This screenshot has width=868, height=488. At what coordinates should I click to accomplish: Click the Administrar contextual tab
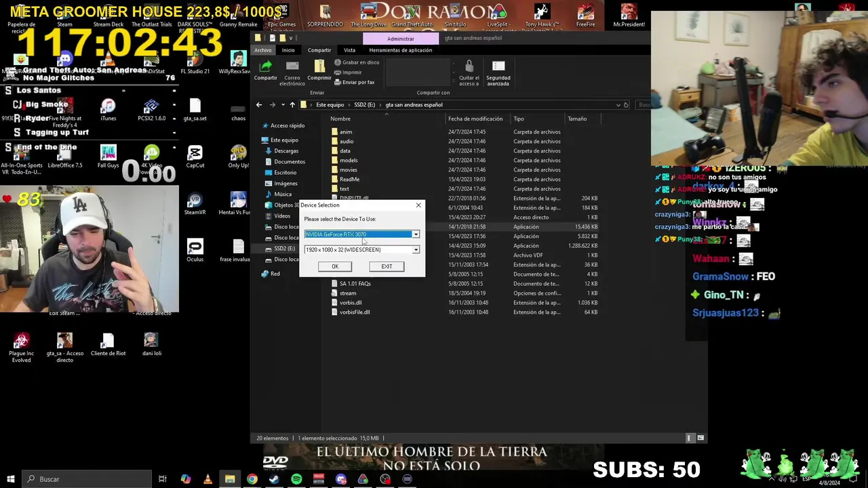tap(401, 39)
